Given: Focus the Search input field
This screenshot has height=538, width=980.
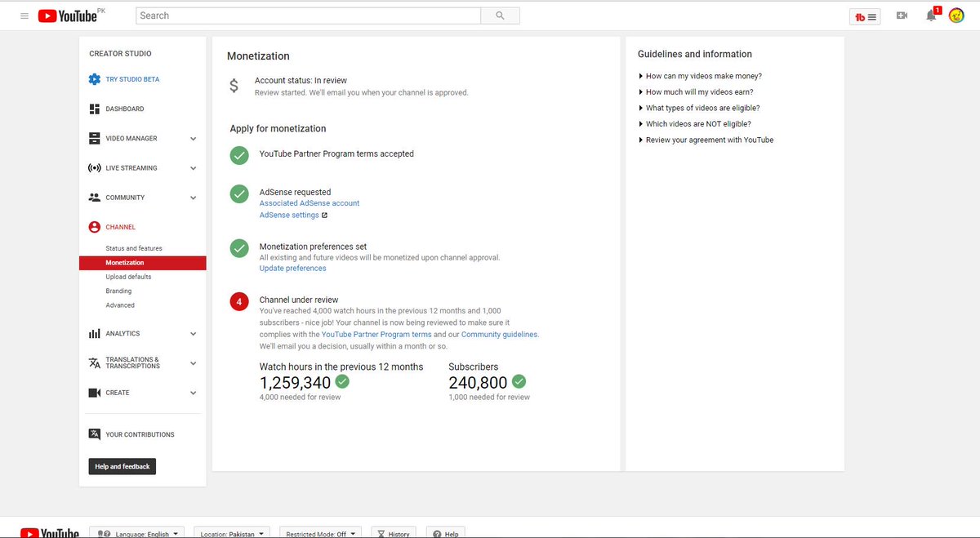Looking at the screenshot, I should 308,16.
